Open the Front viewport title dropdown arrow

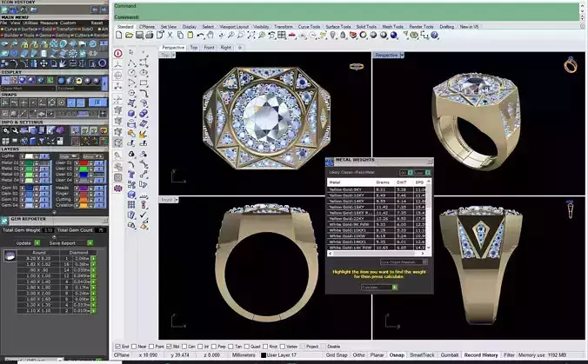click(x=177, y=200)
